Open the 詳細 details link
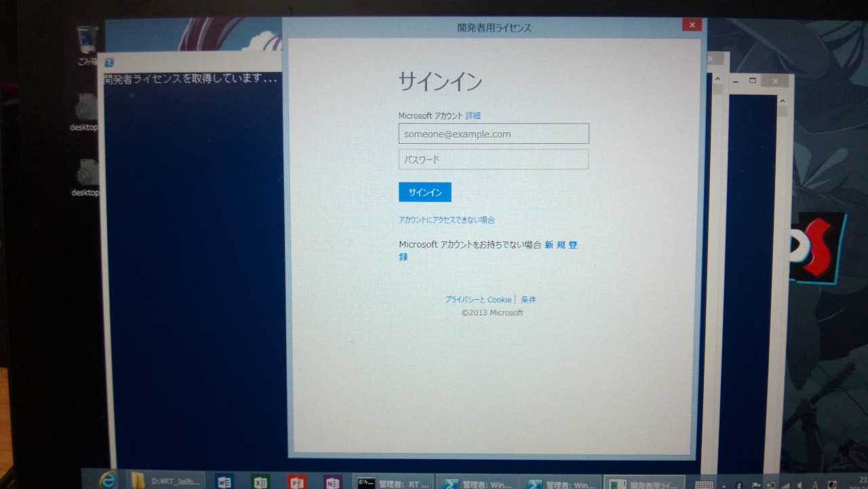 coord(473,116)
